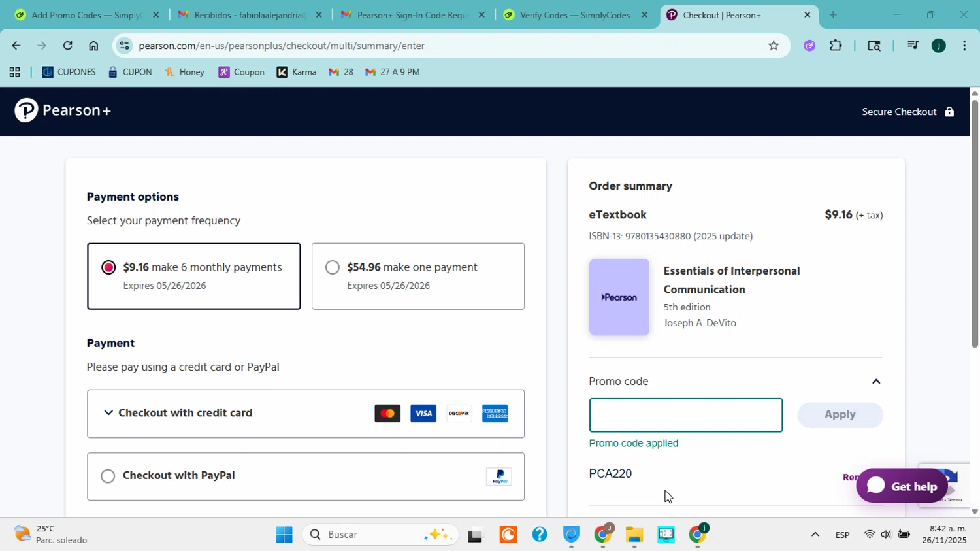Open the 28 Gmail bookmark
The image size is (980, 551).
pyautogui.click(x=341, y=73)
